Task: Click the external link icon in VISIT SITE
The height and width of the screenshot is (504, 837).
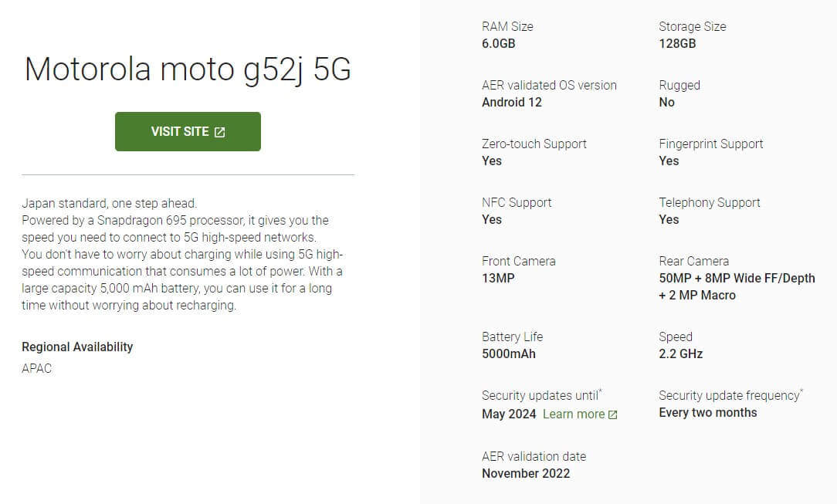Action: (219, 132)
